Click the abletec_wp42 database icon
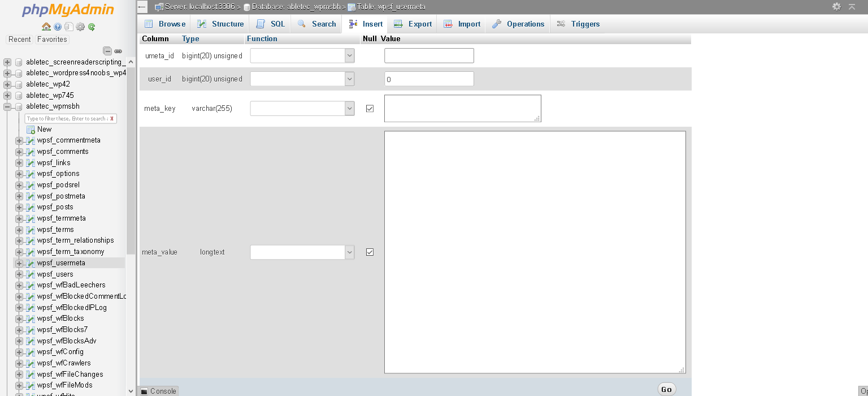The width and height of the screenshot is (868, 396). tap(19, 84)
